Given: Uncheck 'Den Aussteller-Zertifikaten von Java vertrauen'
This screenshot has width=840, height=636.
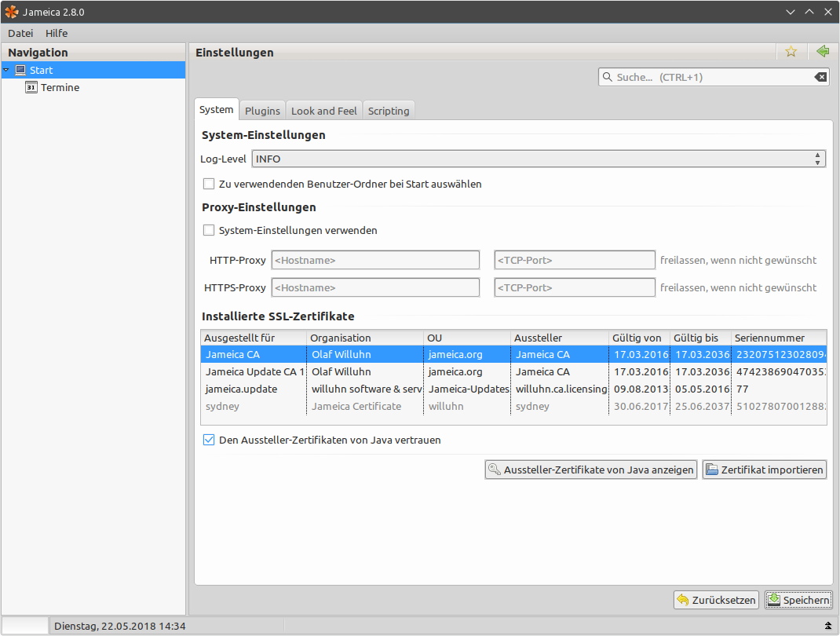Looking at the screenshot, I should (209, 440).
